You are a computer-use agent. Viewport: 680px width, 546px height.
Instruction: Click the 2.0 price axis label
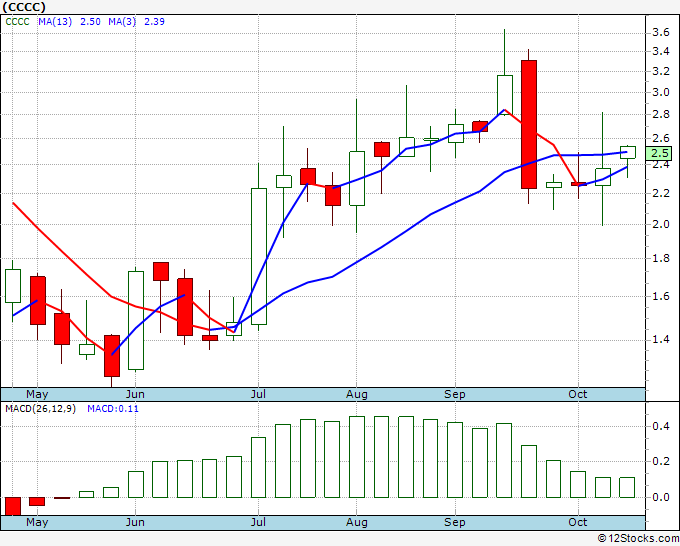660,224
